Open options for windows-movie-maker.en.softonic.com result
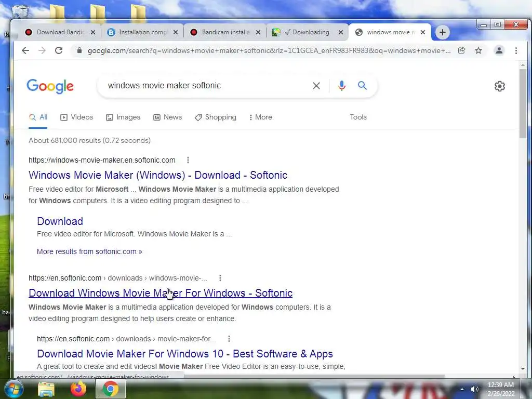The image size is (532, 399). tap(188, 160)
